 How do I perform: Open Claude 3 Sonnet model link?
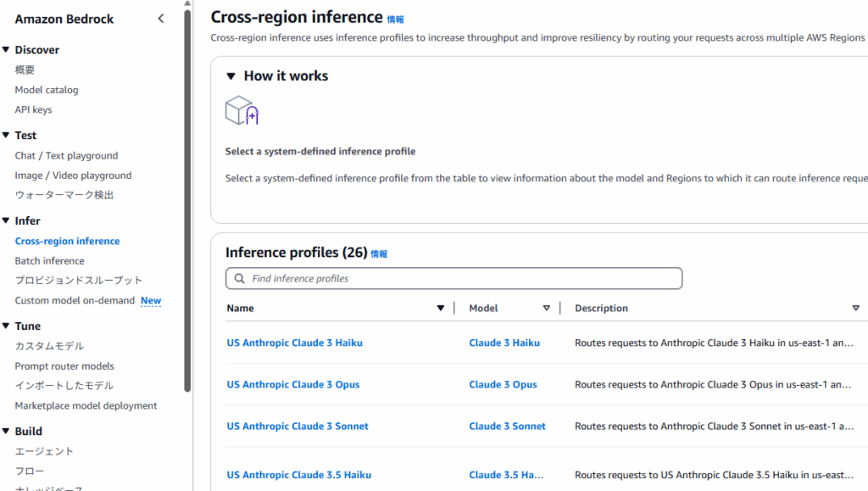(x=507, y=427)
